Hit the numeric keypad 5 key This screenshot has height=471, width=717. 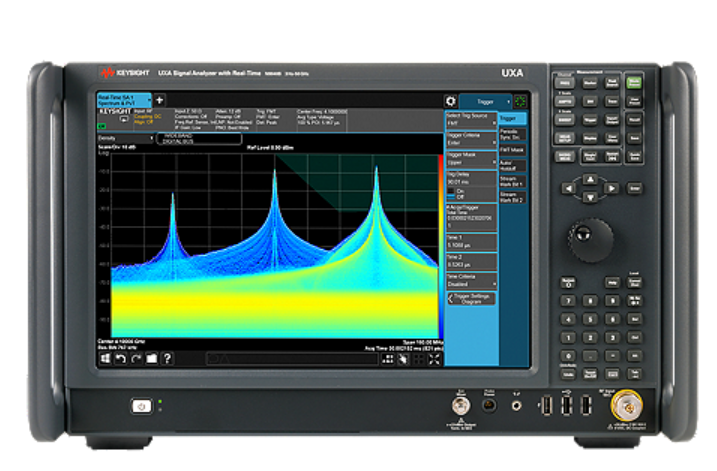(590, 319)
